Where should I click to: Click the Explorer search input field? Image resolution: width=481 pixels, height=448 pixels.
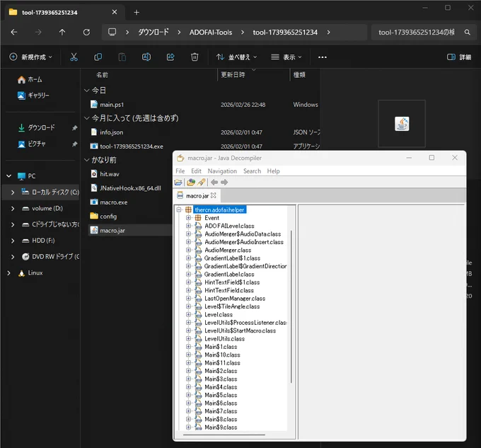pos(416,33)
